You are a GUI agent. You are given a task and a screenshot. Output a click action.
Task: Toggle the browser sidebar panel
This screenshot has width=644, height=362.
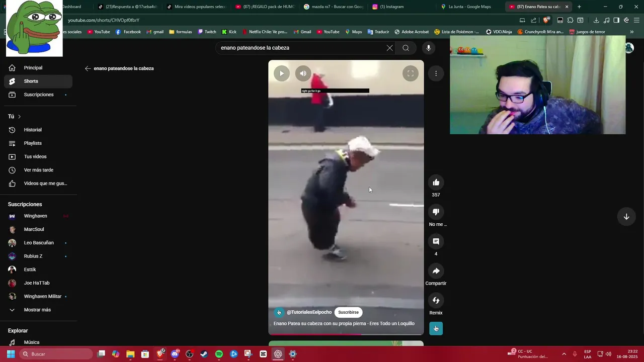tap(616, 20)
